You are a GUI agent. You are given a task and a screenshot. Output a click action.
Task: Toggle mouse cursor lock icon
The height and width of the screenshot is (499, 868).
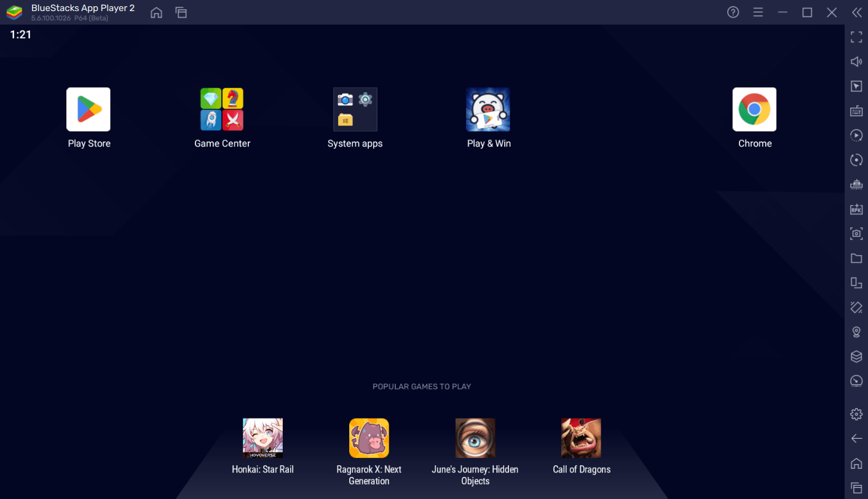pos(856,86)
